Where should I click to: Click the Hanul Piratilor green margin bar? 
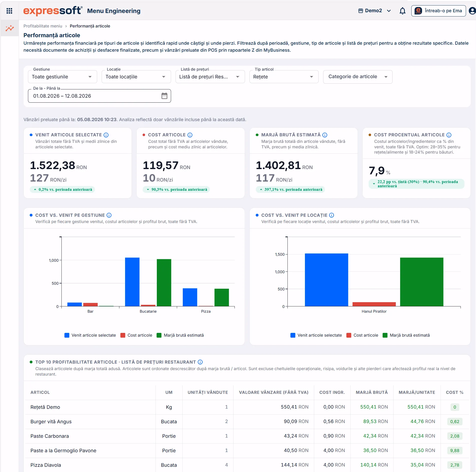click(422, 282)
